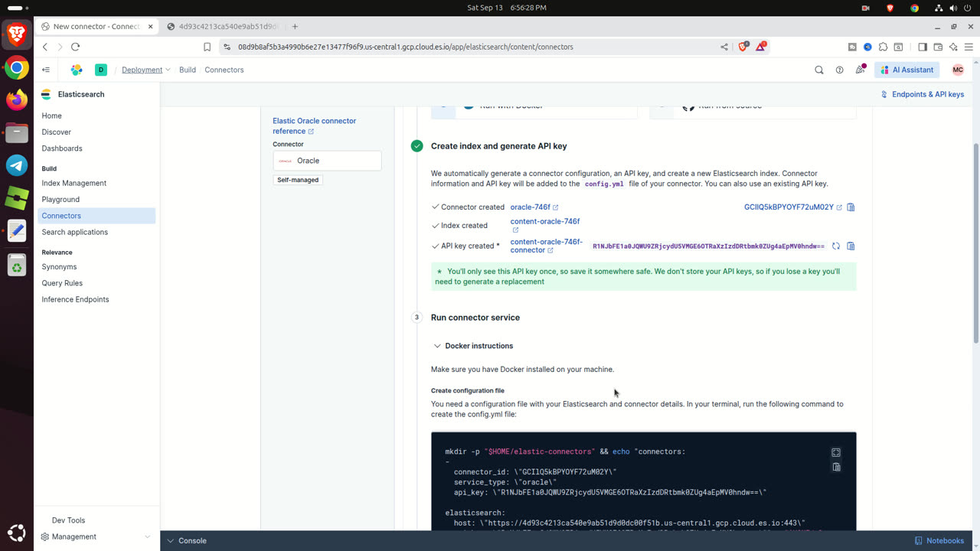Navigate to Discover
The image size is (980, 551).
[x=57, y=132]
